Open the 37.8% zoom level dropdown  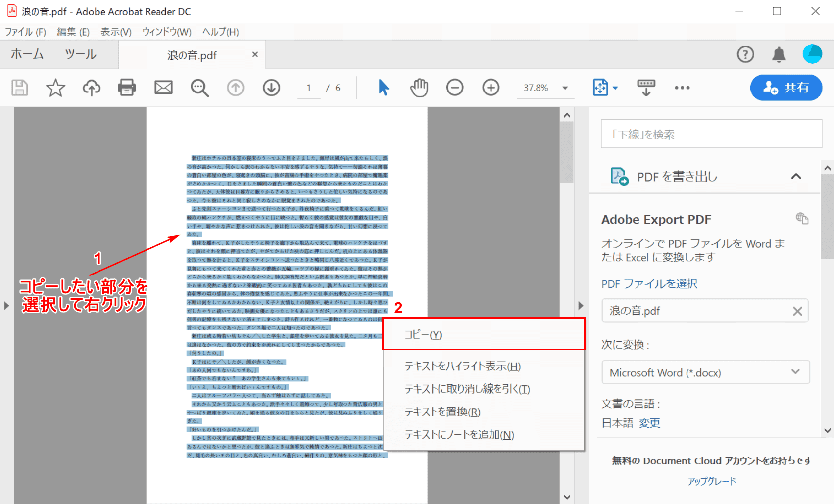tap(565, 88)
